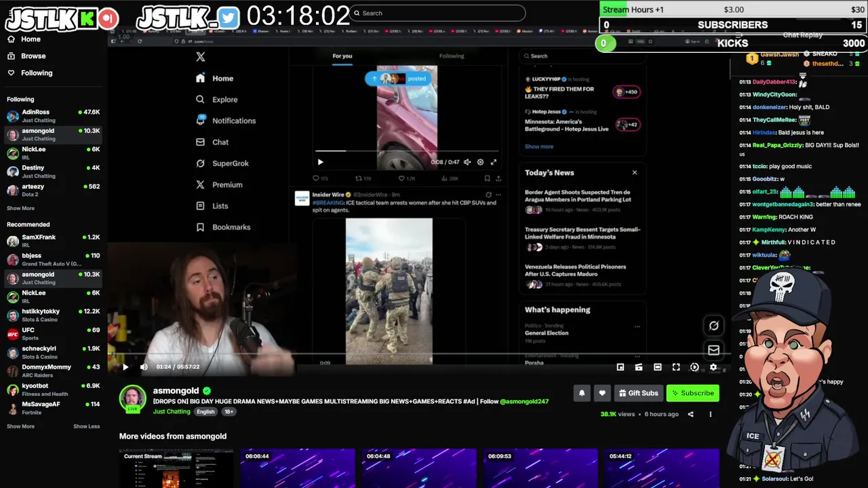Click the cast icon in Kick player
This screenshot has height=488, width=868.
[638, 367]
